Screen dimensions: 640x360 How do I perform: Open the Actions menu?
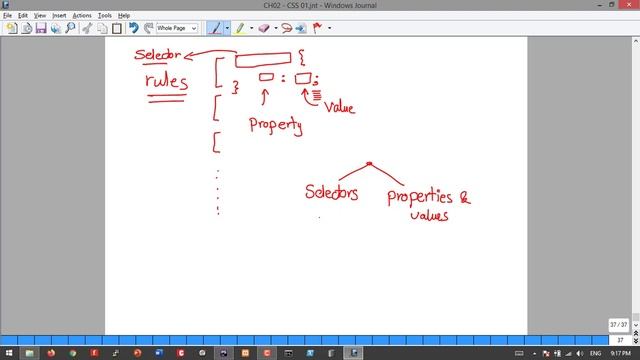[x=82, y=16]
